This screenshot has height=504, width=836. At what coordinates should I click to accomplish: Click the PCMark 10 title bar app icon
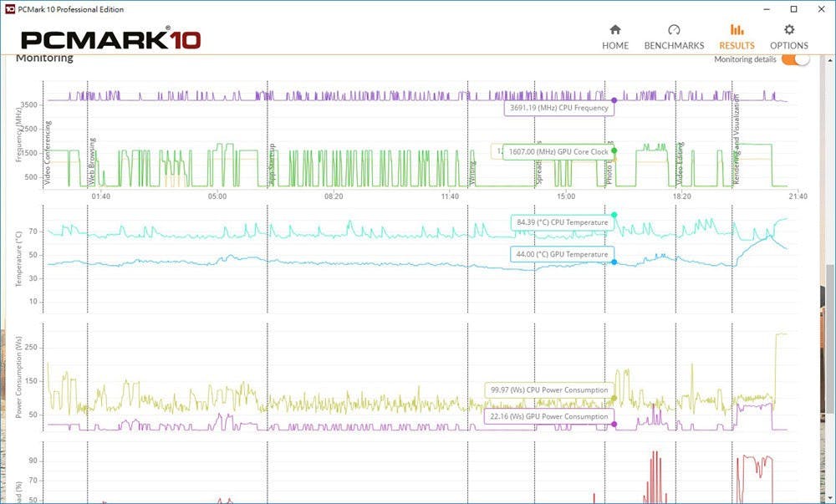coord(9,9)
